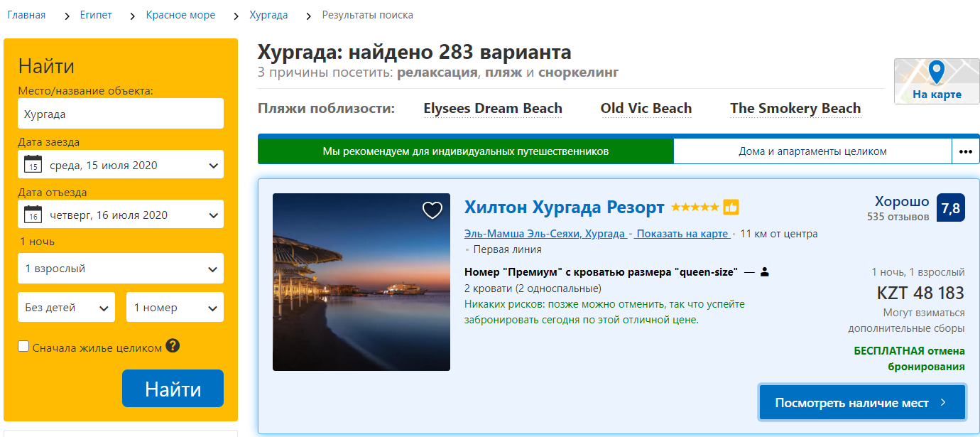Click the three-dots more options icon

[x=964, y=151]
